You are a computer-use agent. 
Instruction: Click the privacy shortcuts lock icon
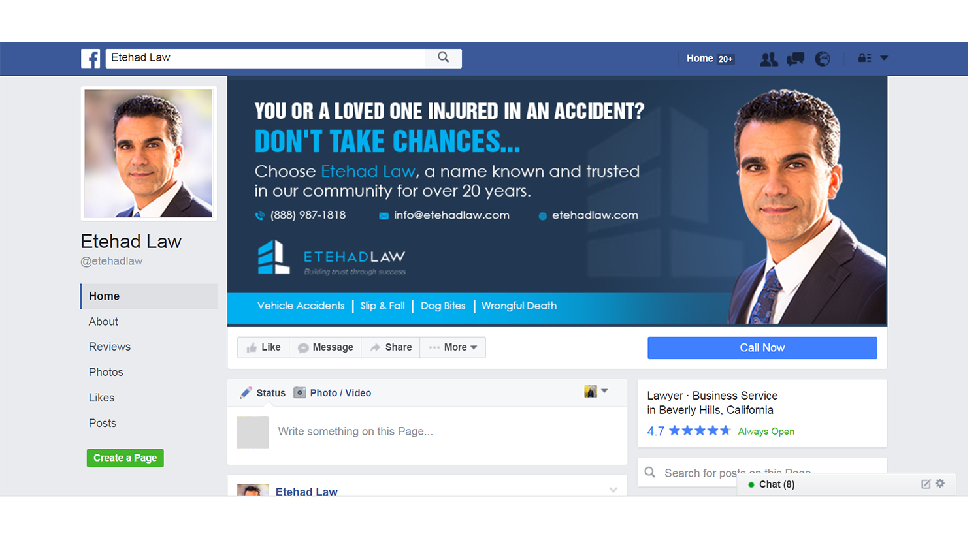click(x=864, y=58)
